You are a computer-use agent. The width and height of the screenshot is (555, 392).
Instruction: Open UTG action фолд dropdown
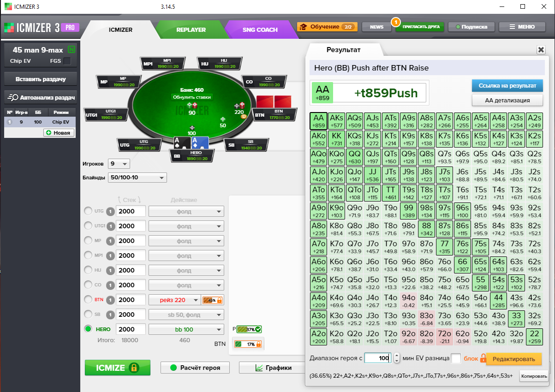pyautogui.click(x=186, y=211)
